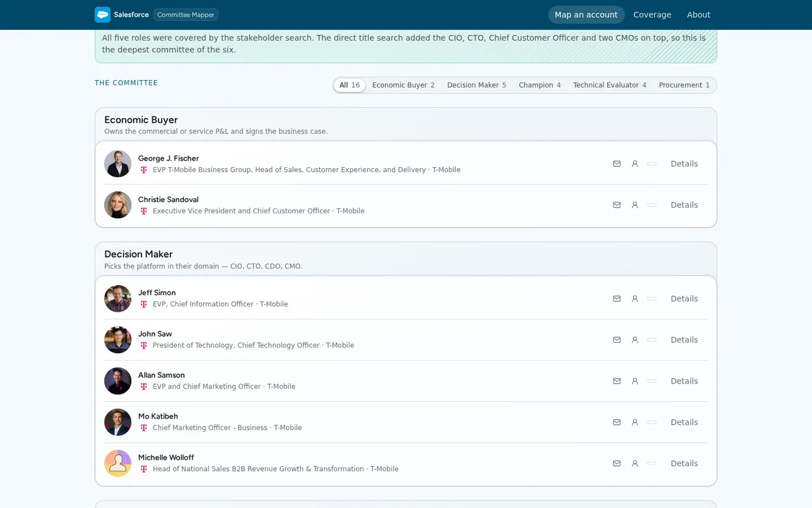The image size is (812, 508).
Task: Email Jeff Simon via envelope icon
Action: [x=617, y=298]
